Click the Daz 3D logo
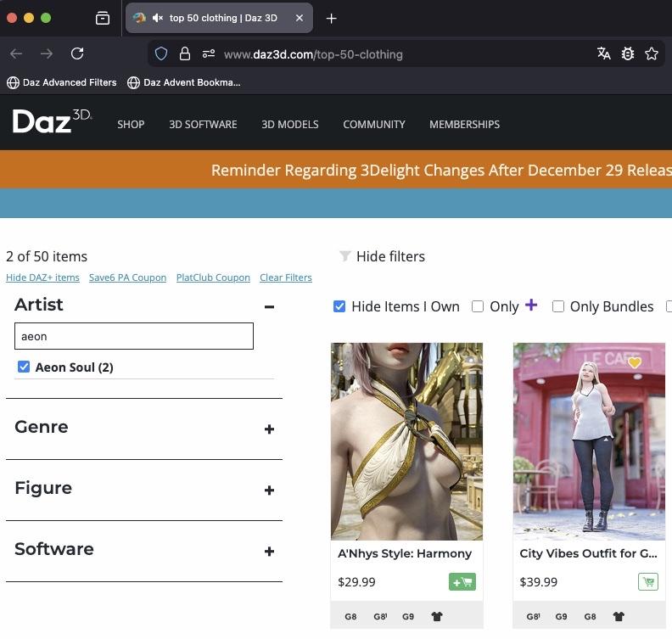The image size is (672, 639). [52, 121]
